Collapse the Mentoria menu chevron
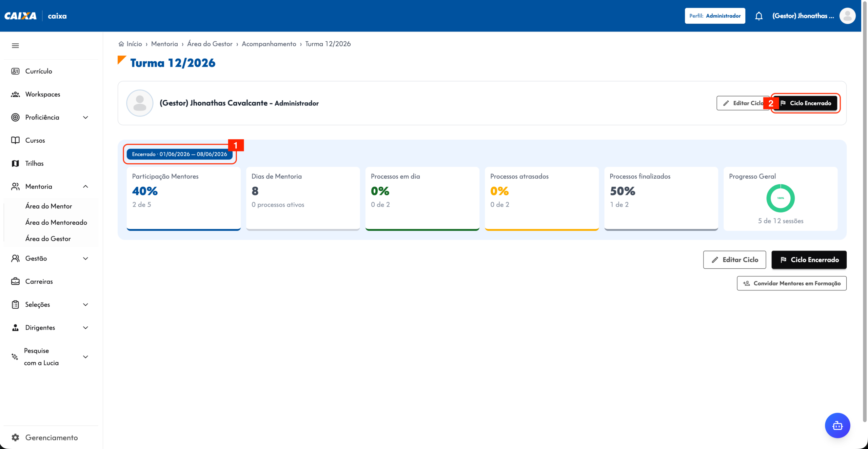Image resolution: width=868 pixels, height=449 pixels. pyautogui.click(x=85, y=186)
